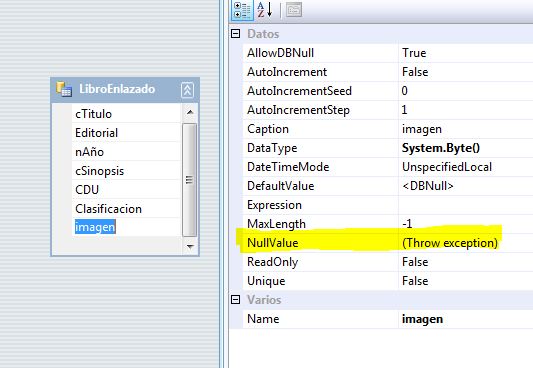Viewport: 533px width, 368px height.
Task: Sort properties alphabetically with A-Z button
Action: point(265,10)
